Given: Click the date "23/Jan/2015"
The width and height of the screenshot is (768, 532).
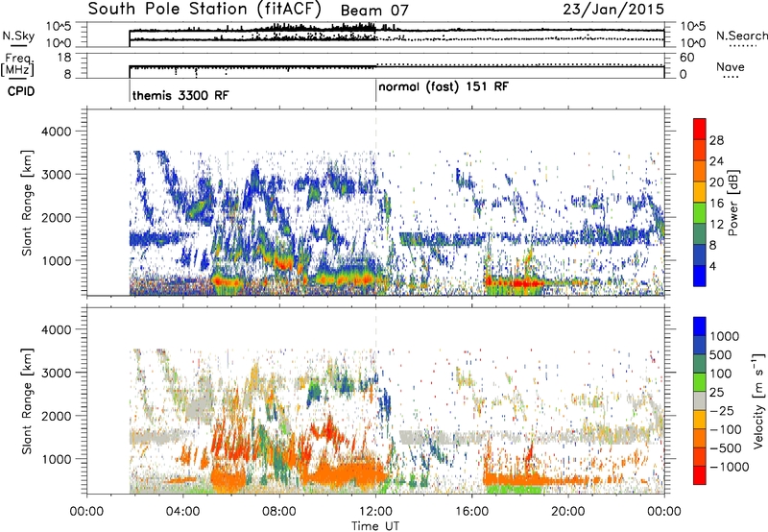Looking at the screenshot, I should (613, 9).
